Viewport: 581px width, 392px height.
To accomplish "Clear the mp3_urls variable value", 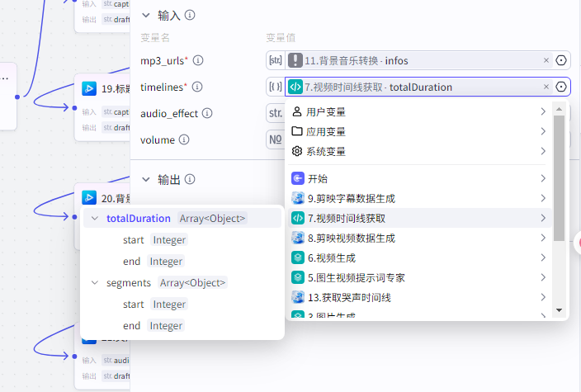I will (x=546, y=60).
